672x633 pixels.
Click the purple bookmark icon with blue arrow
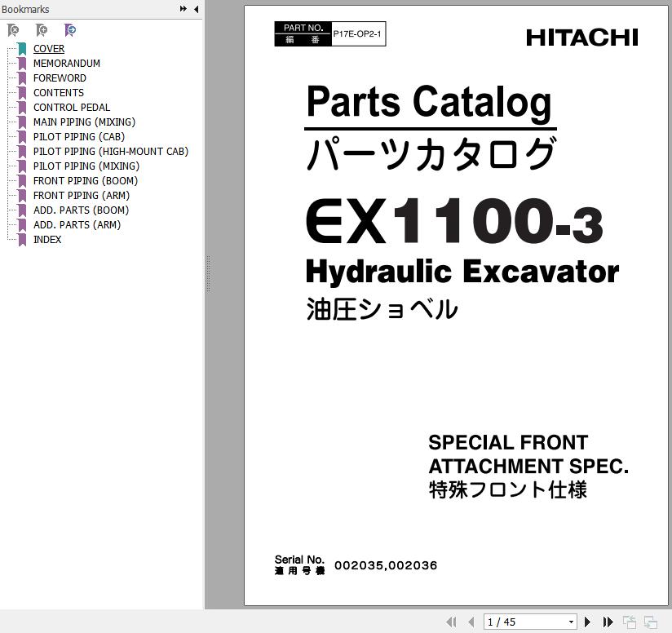click(70, 30)
